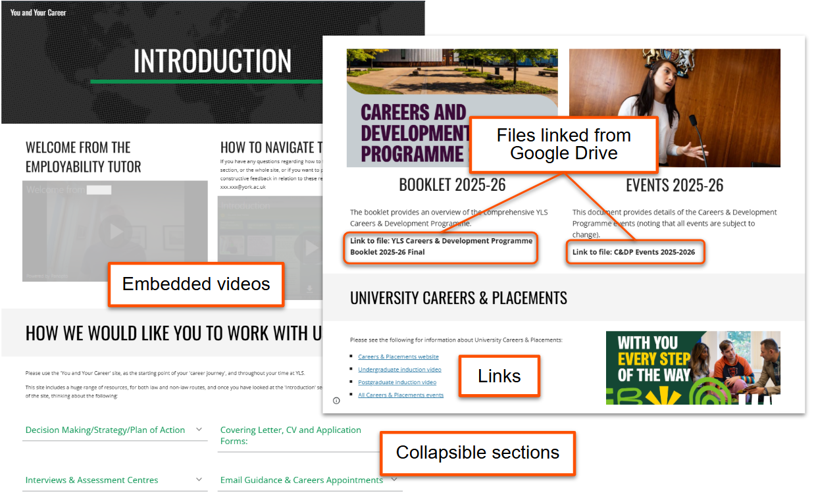Play the Welcome from tutor video
Viewport: 816px width, 504px height.
[116, 231]
